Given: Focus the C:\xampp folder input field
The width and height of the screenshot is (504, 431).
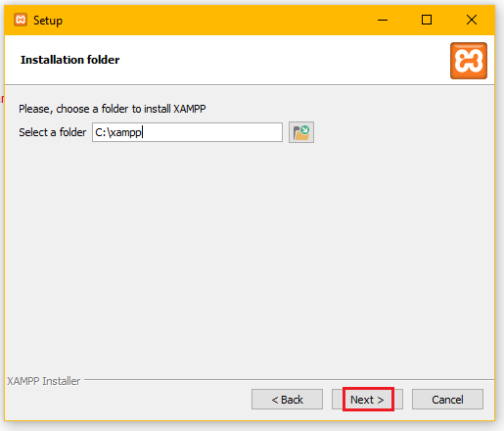Looking at the screenshot, I should pos(187,132).
